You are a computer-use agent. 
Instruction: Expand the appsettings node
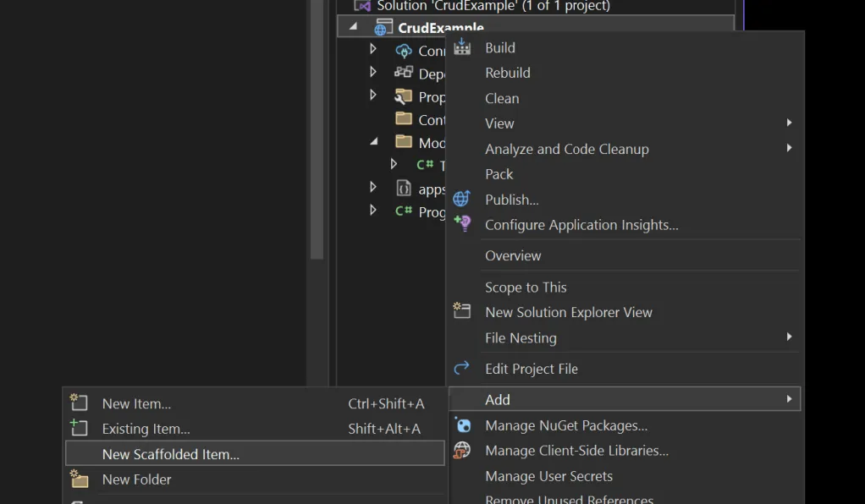tap(373, 187)
